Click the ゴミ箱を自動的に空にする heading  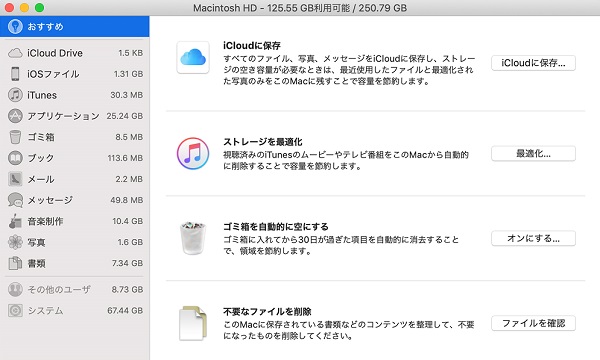(x=276, y=227)
